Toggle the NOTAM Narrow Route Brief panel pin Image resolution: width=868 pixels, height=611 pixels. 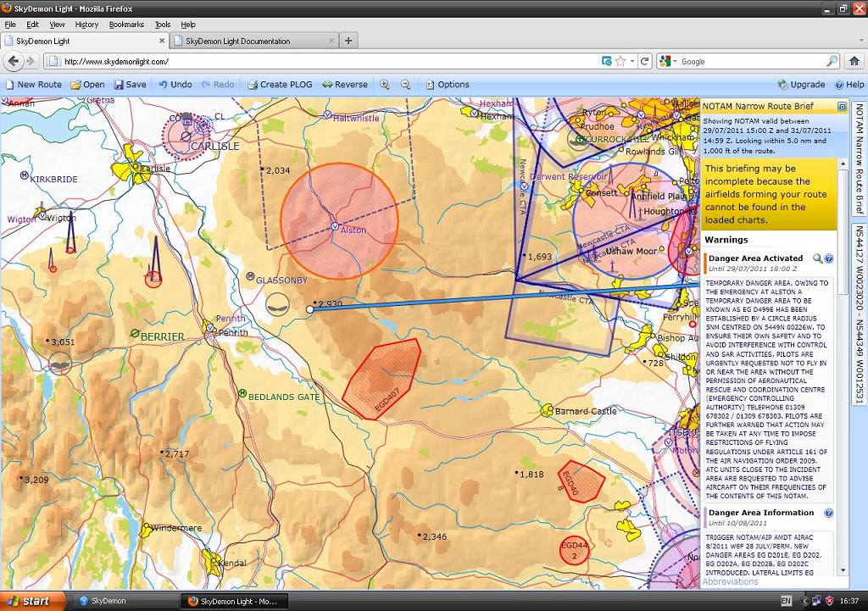click(842, 107)
